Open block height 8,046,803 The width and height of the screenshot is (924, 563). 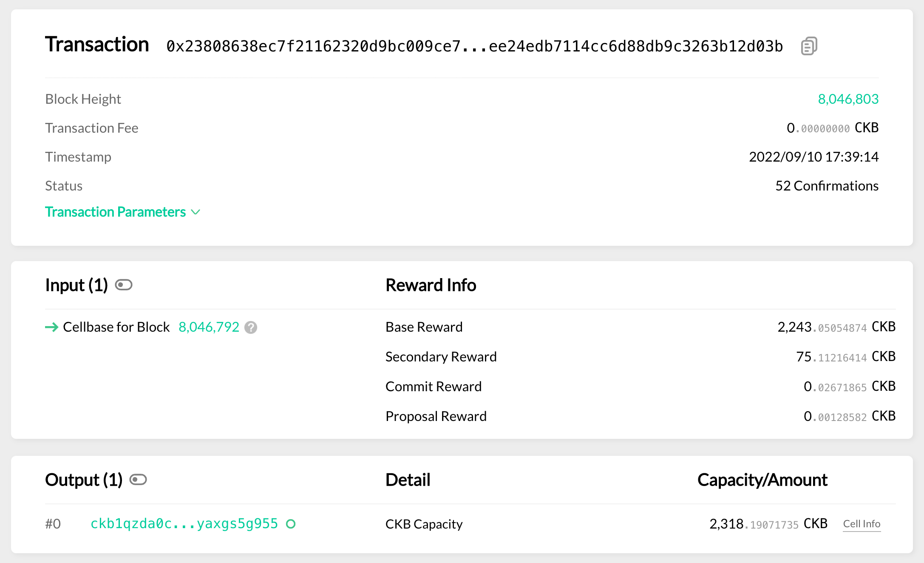[848, 99]
